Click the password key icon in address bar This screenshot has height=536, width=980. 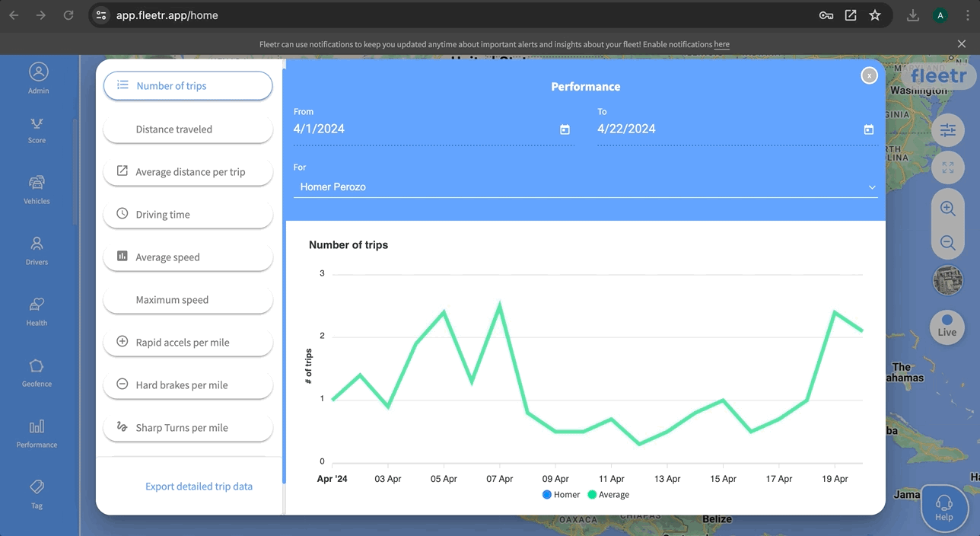pyautogui.click(x=826, y=15)
